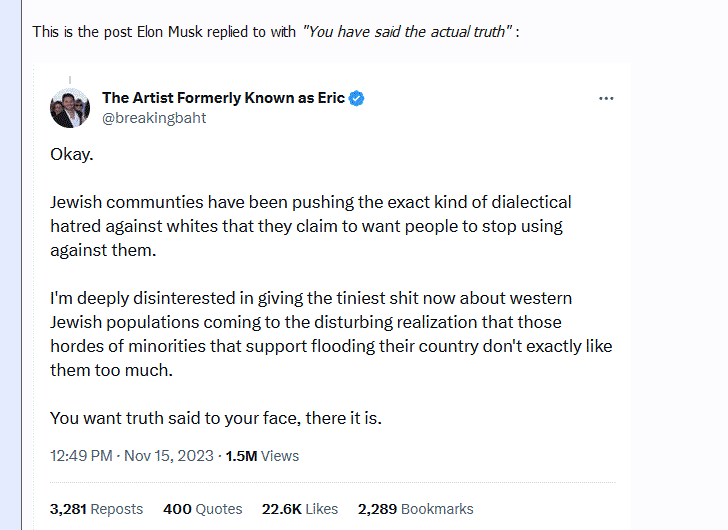The height and width of the screenshot is (530, 728).
Task: View the 1.5M Views analytics count
Action: [x=262, y=455]
